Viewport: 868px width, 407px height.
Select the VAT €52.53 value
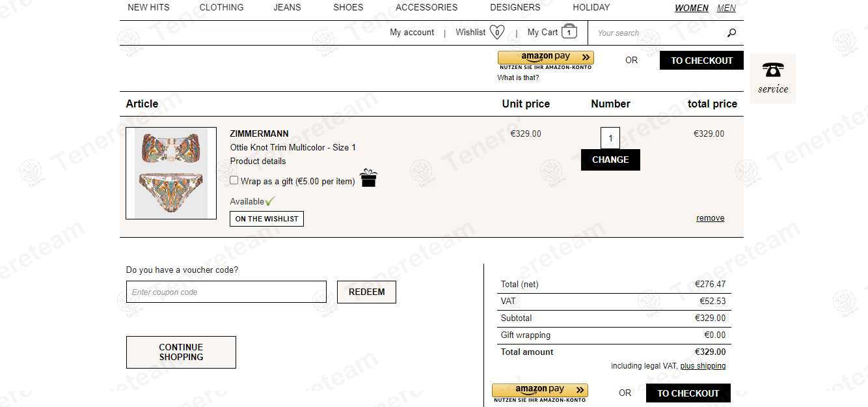712,301
